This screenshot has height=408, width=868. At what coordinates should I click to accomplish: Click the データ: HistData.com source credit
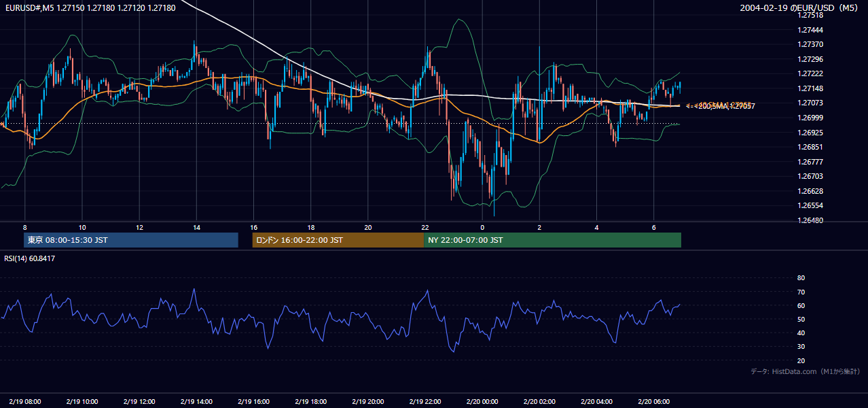point(806,372)
